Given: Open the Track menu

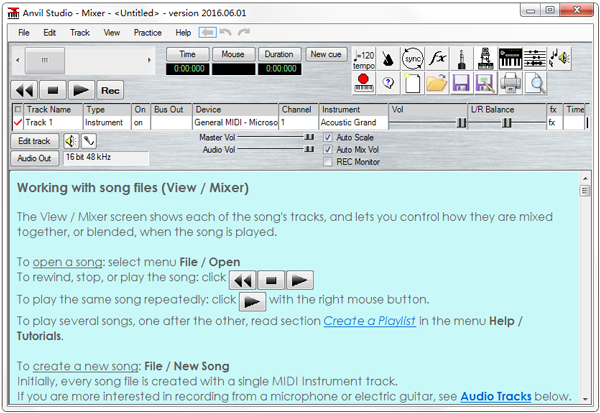Looking at the screenshot, I should coord(80,33).
